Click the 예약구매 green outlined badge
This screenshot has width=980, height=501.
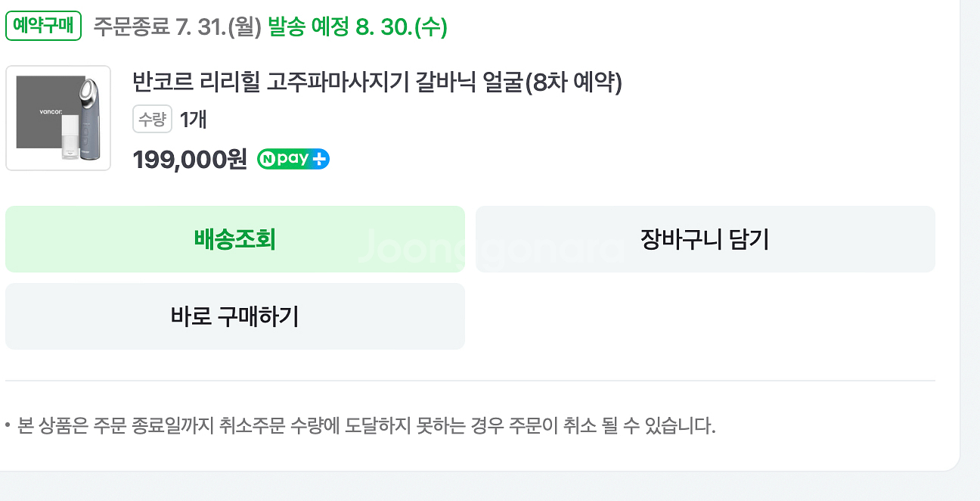point(43,26)
